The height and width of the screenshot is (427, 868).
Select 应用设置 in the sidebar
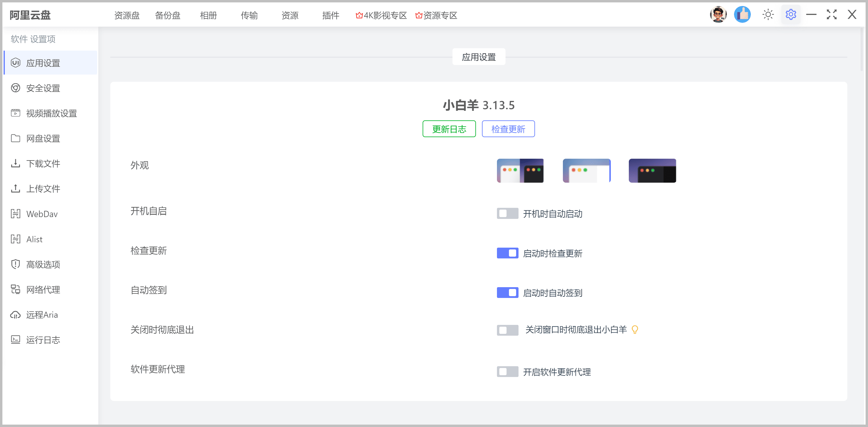point(51,63)
